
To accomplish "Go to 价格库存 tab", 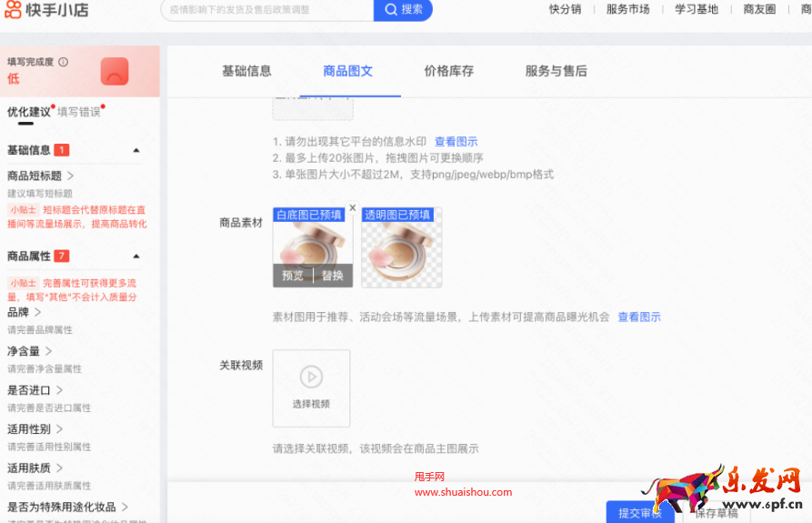I will 449,71.
